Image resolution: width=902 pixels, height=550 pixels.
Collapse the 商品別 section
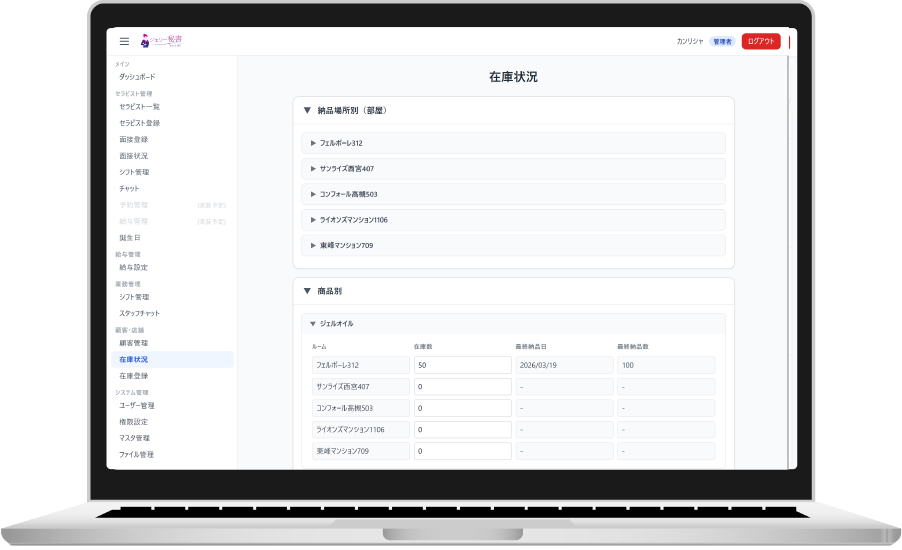pyautogui.click(x=513, y=291)
